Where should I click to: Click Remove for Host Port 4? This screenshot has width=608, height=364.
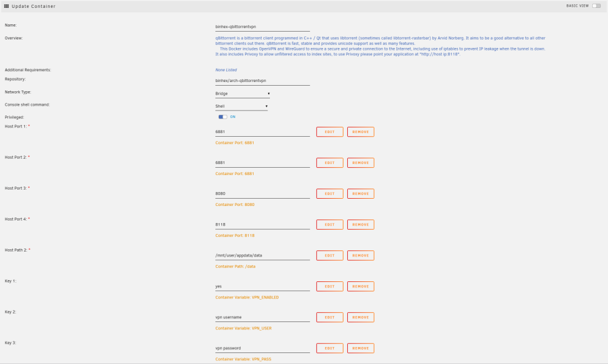[361, 224]
